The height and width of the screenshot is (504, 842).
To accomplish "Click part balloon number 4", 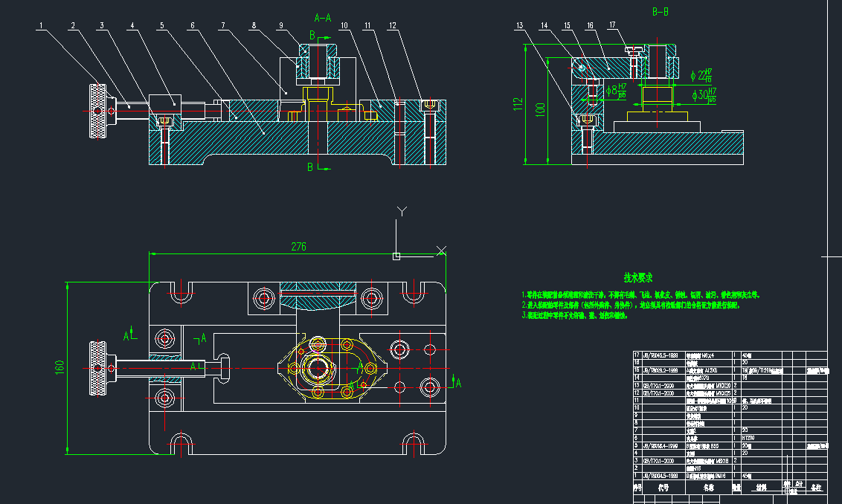I will click(132, 25).
